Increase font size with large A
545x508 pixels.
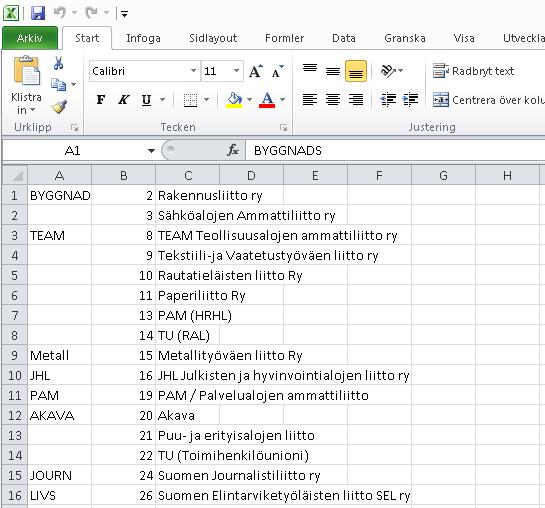[x=256, y=71]
